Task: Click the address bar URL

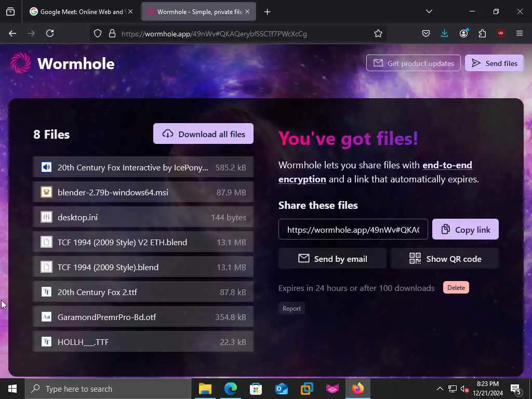Action: tap(214, 34)
